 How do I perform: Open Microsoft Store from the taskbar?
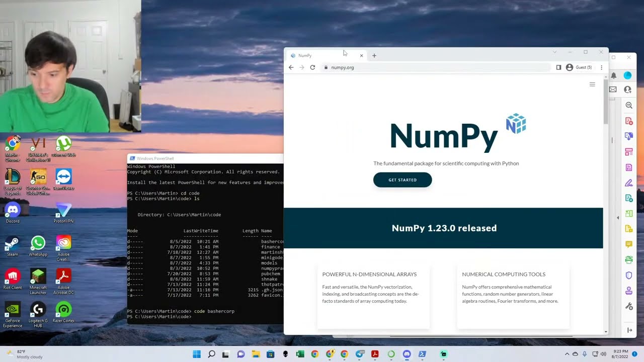click(x=270, y=354)
